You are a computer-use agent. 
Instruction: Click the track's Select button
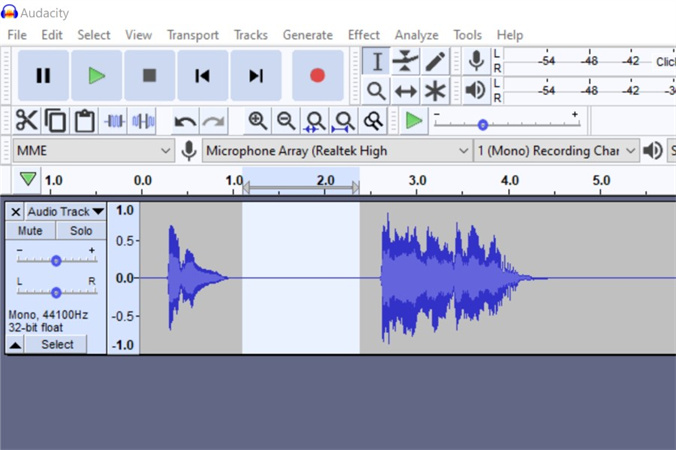[57, 345]
